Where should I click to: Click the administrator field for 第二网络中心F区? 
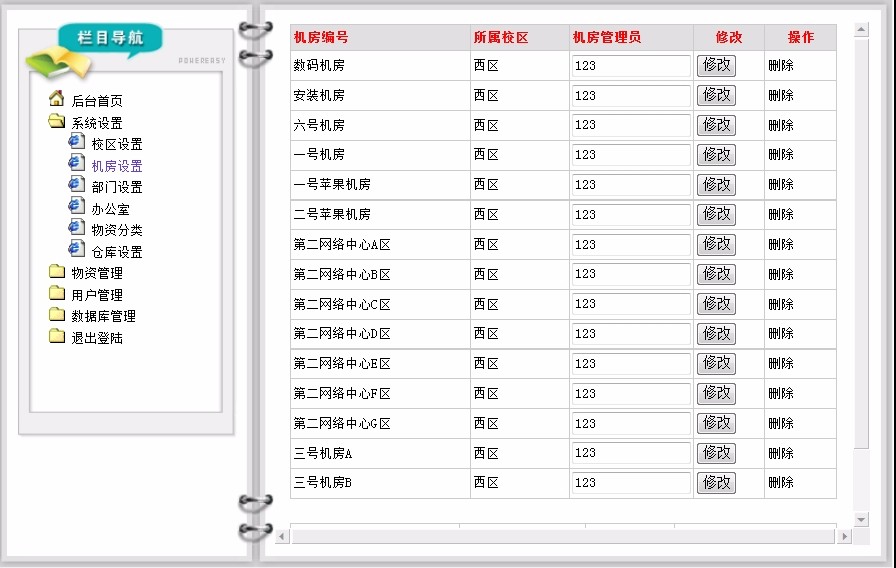point(631,394)
